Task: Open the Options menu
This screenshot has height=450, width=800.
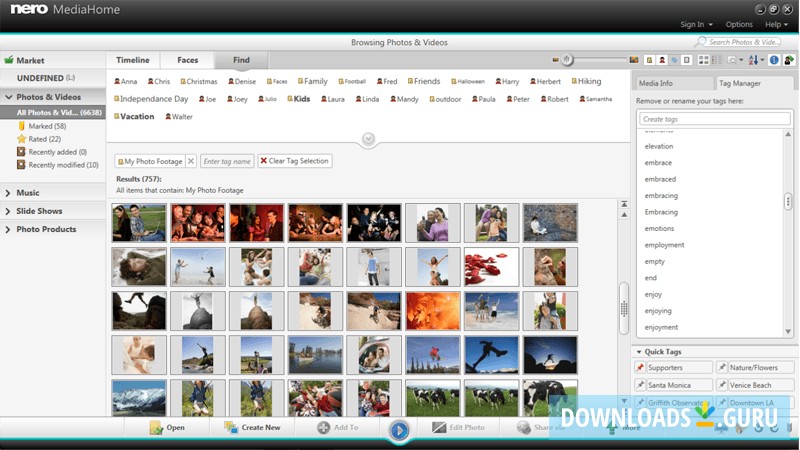Action: coord(739,24)
